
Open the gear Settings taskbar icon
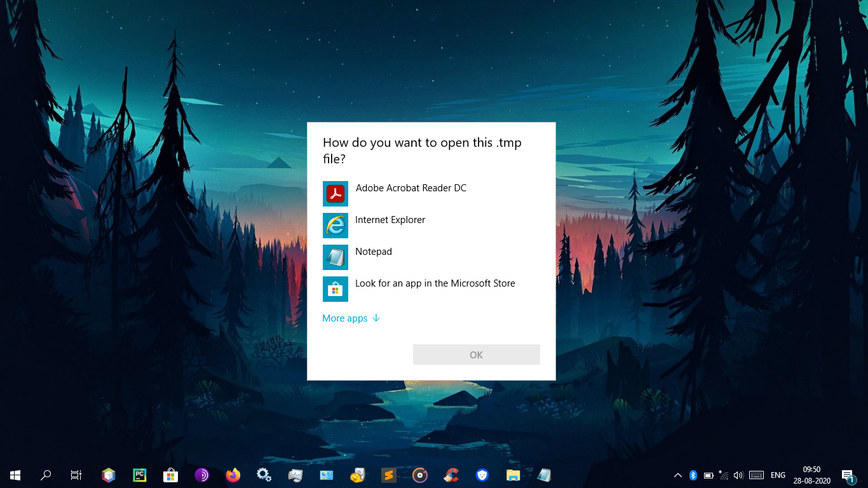coord(264,475)
